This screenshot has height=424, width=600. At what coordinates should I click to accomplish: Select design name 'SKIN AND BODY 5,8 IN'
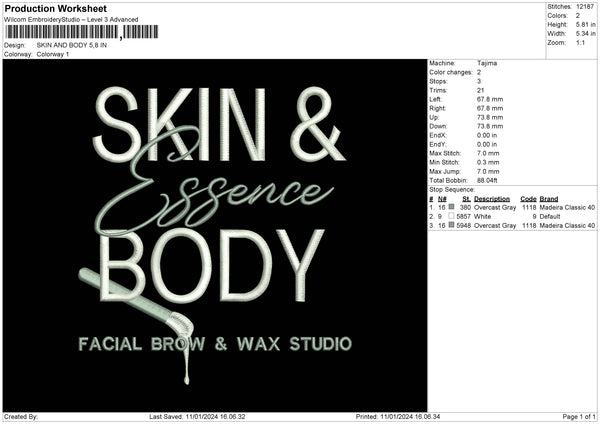click(72, 45)
